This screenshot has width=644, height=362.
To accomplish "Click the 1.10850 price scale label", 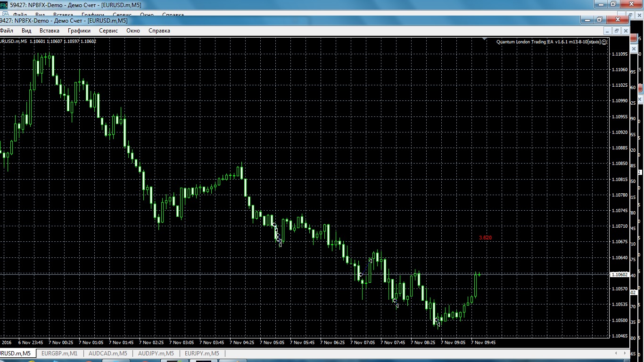I will pos(619,164).
